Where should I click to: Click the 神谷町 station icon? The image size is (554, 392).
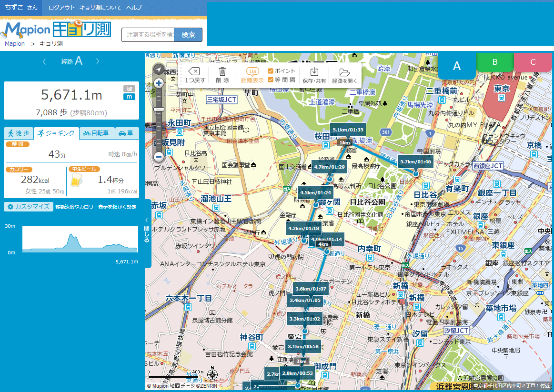pyautogui.click(x=252, y=346)
